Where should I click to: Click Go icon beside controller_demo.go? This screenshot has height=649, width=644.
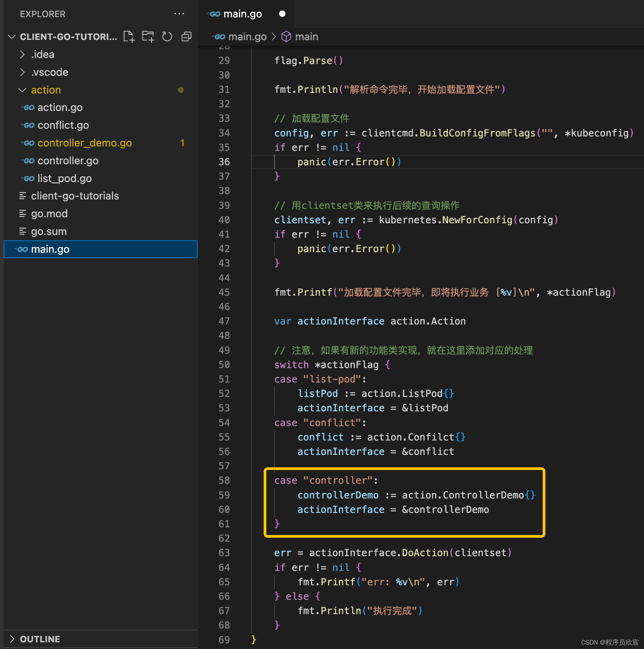[28, 143]
